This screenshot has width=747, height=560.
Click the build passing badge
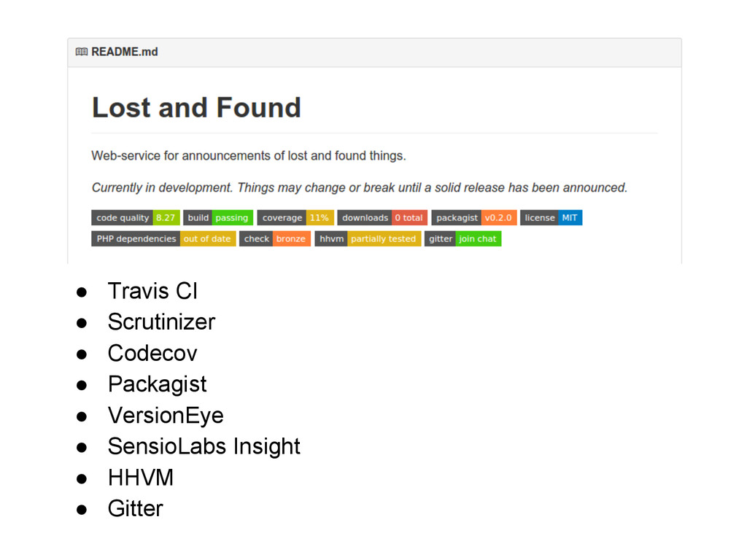(218, 217)
